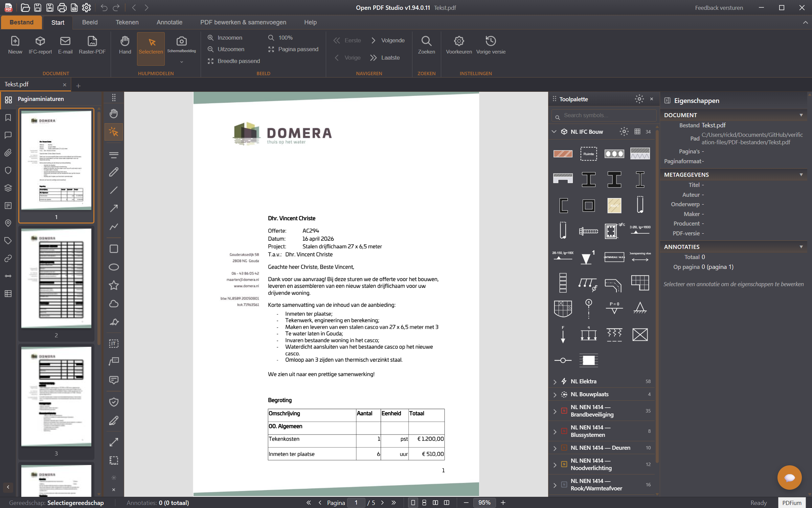
Task: Open the Schermafbeelding dropdown arrow
Action: pyautogui.click(x=182, y=62)
